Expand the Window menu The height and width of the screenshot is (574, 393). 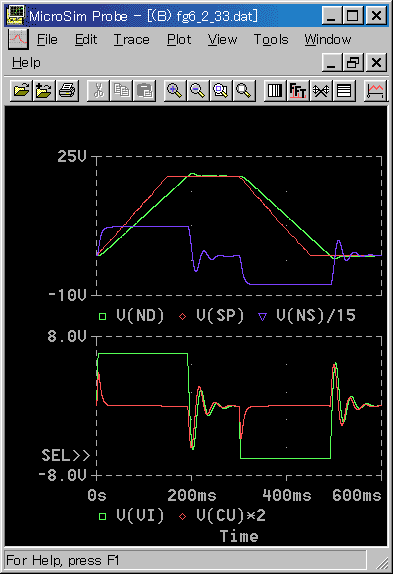(328, 40)
